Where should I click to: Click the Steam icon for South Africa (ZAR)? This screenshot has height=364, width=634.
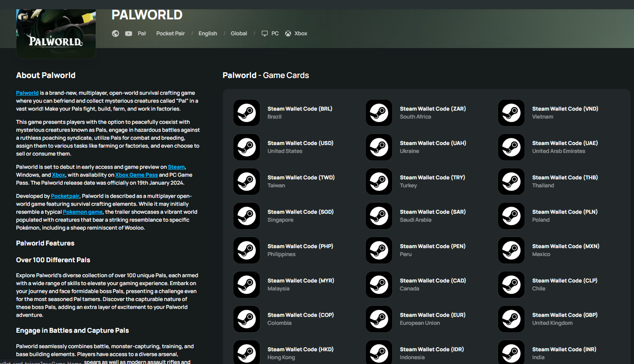[x=379, y=113]
